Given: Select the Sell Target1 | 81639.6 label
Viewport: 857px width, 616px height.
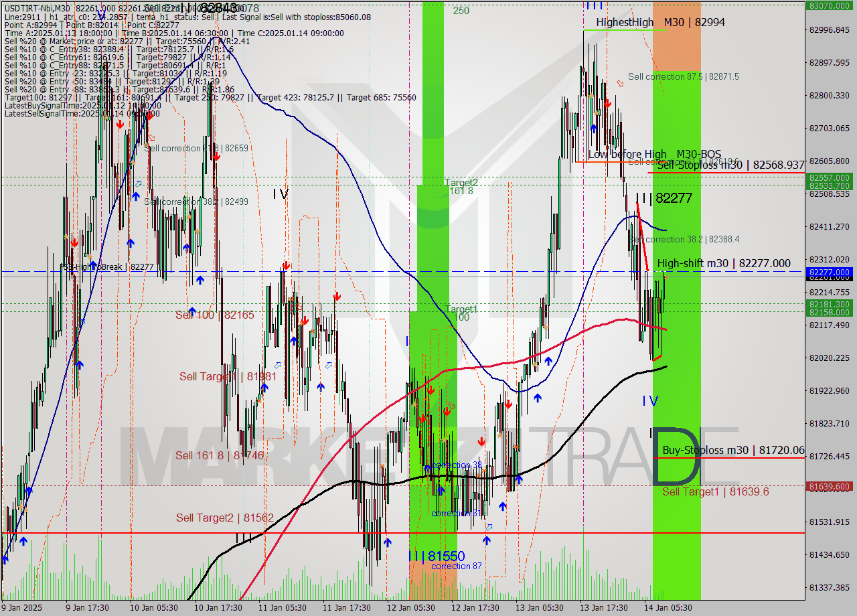Looking at the screenshot, I should [716, 491].
